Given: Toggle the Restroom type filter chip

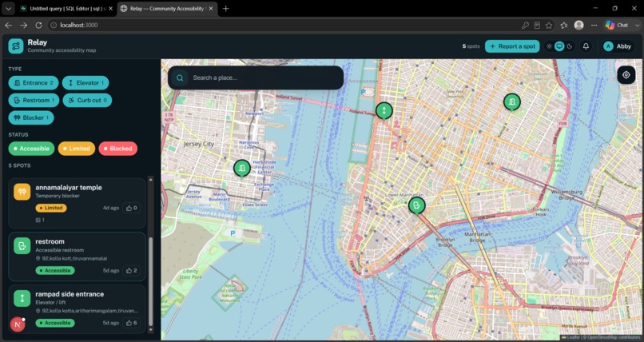Looking at the screenshot, I should pos(34,100).
